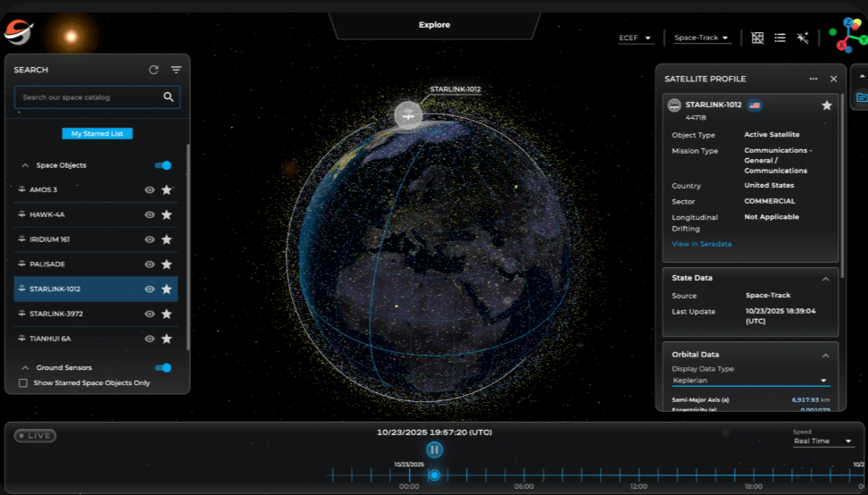Unstar STARLINK-1012 in the search list
This screenshot has height=495, width=868.
tap(167, 289)
